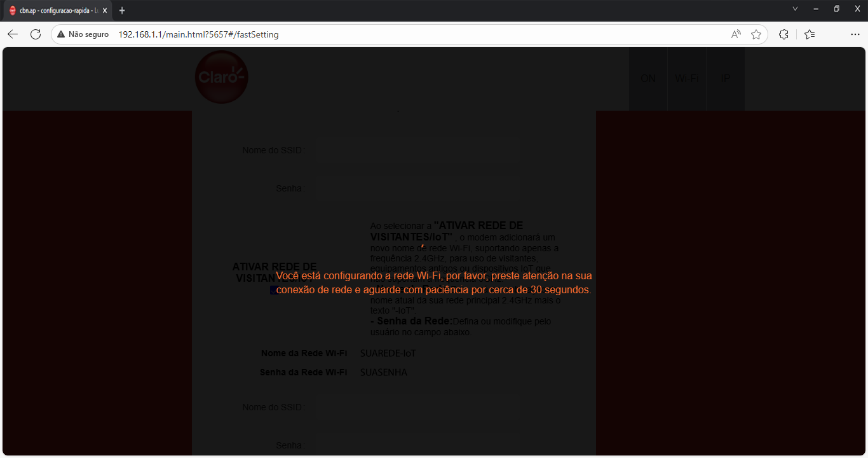Close the cbn.ap configuracao-rapida tab

tap(105, 10)
